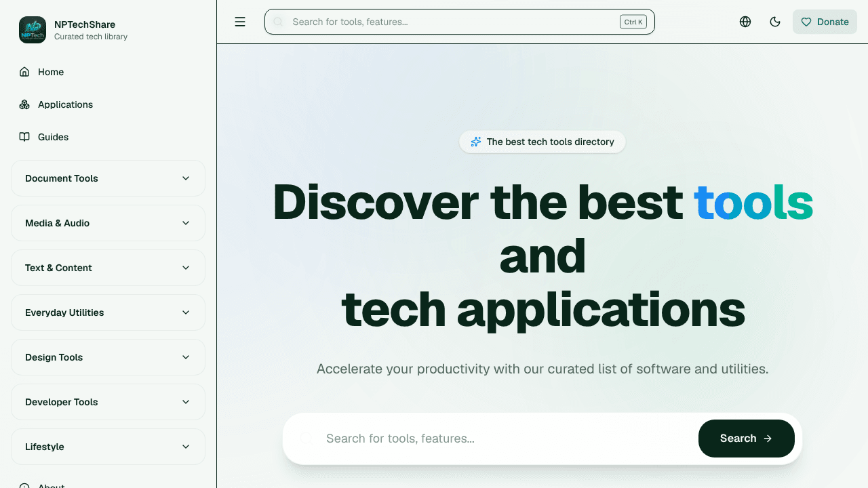This screenshot has width=868, height=488.
Task: Expand the Document Tools section
Action: (108, 178)
